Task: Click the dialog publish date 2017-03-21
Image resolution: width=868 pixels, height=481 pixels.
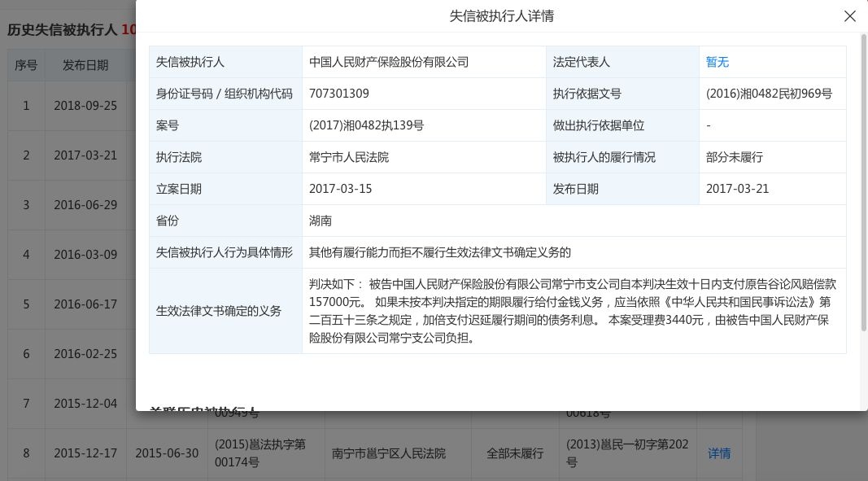Action: [x=737, y=189]
